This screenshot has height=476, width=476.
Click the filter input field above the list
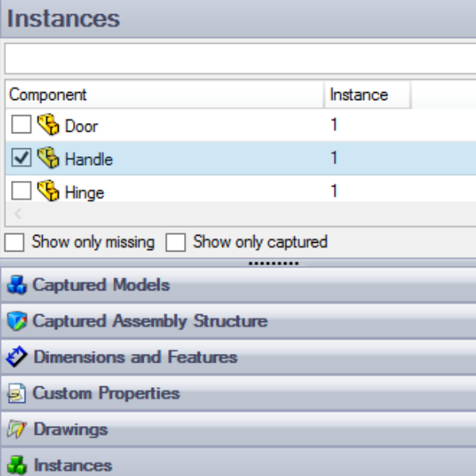(x=240, y=58)
